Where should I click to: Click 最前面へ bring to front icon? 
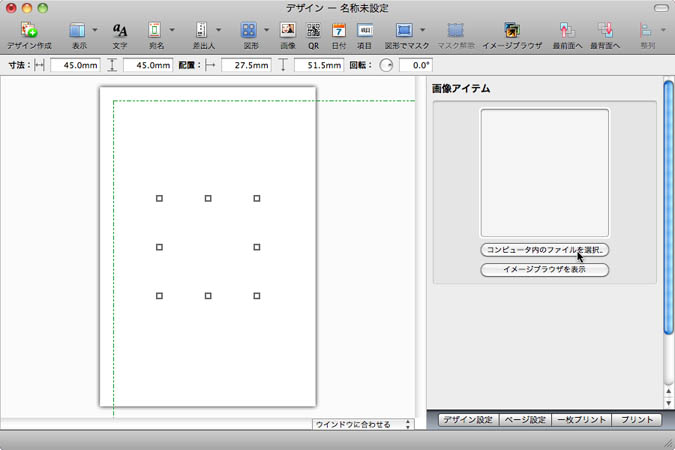click(x=567, y=31)
